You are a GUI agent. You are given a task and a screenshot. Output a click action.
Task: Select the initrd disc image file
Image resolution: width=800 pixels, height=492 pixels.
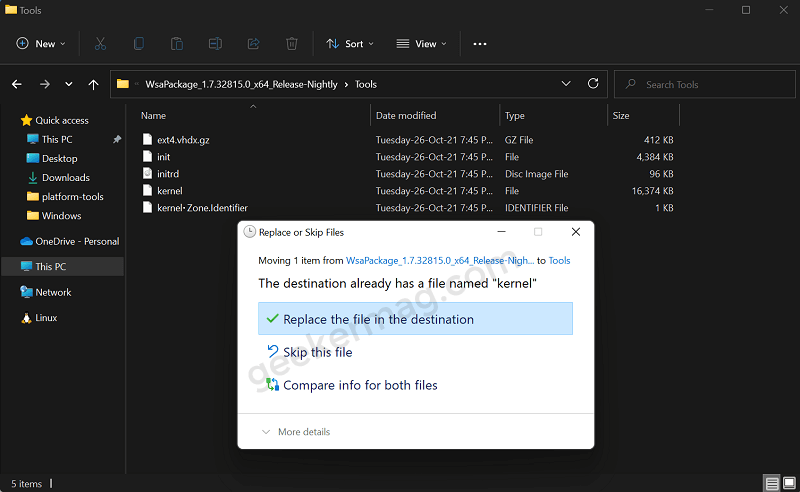pos(168,174)
